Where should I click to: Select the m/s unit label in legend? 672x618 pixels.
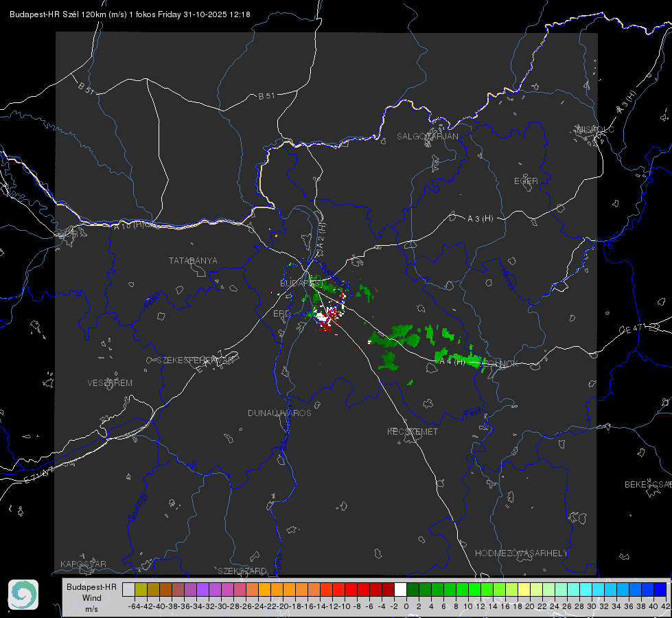point(92,608)
